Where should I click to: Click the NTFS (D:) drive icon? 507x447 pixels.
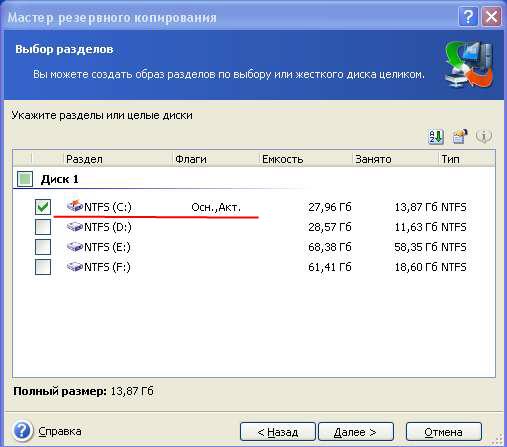75,227
